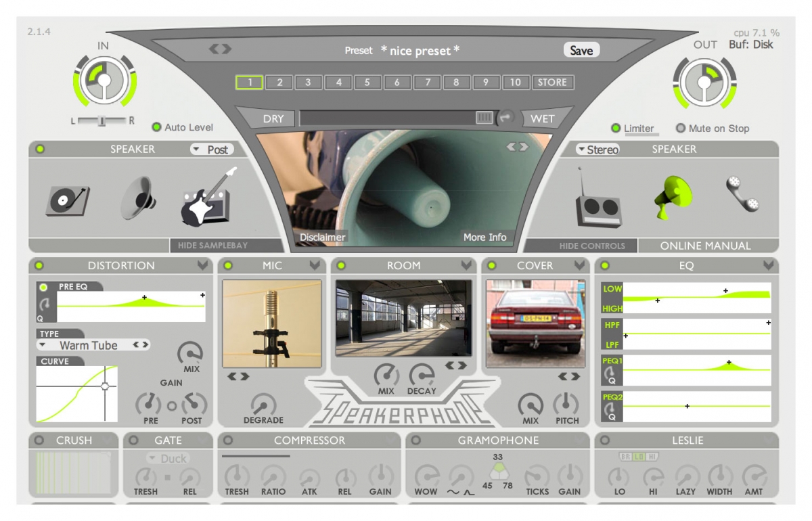Click the preset previous/next arrows
The width and height of the screenshot is (812, 521).
click(220, 49)
